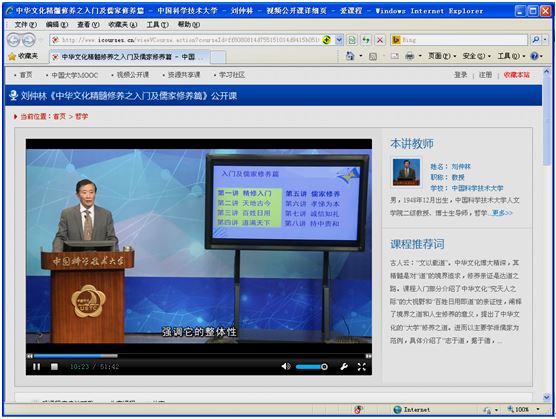This screenshot has height=419, width=556.
Task: Click the page vertical scrollbar down arrow
Action: [546, 397]
